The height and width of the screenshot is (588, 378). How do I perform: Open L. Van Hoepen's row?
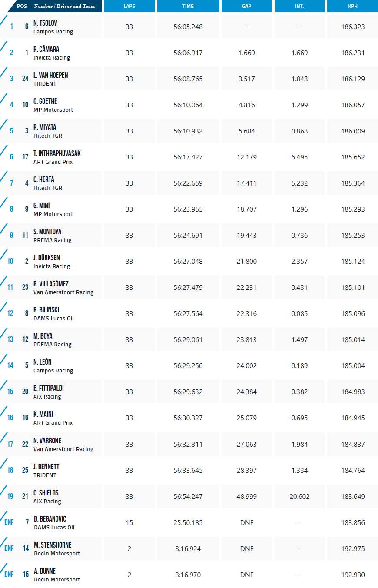click(x=50, y=75)
